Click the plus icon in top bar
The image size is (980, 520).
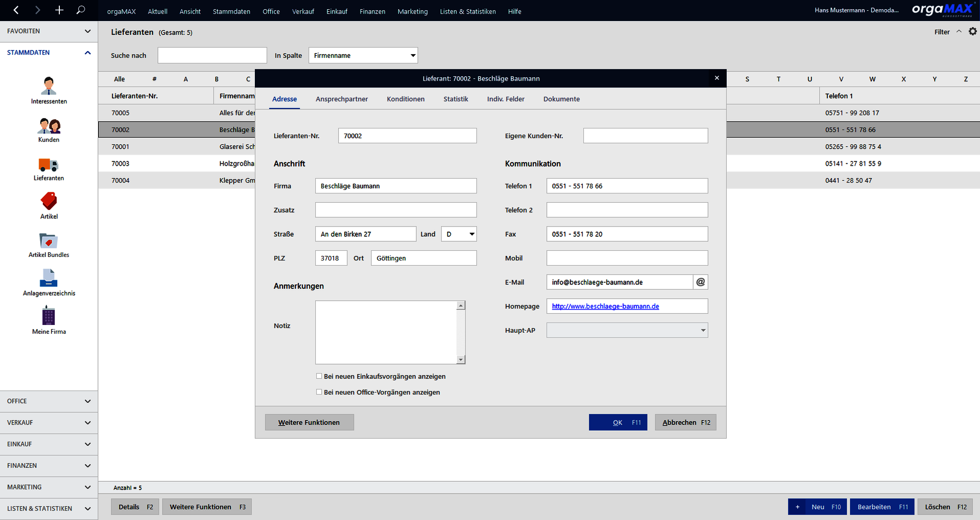tap(59, 10)
